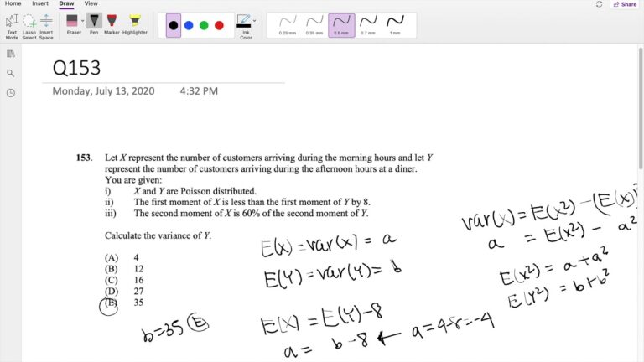Select the Text Mode tool
The height and width of the screenshot is (362, 644).
point(12,25)
